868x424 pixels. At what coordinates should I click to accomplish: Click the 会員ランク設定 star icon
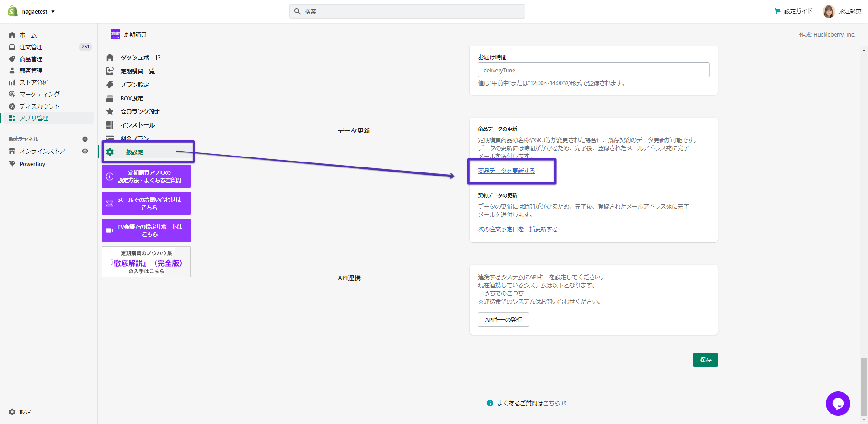tap(110, 111)
